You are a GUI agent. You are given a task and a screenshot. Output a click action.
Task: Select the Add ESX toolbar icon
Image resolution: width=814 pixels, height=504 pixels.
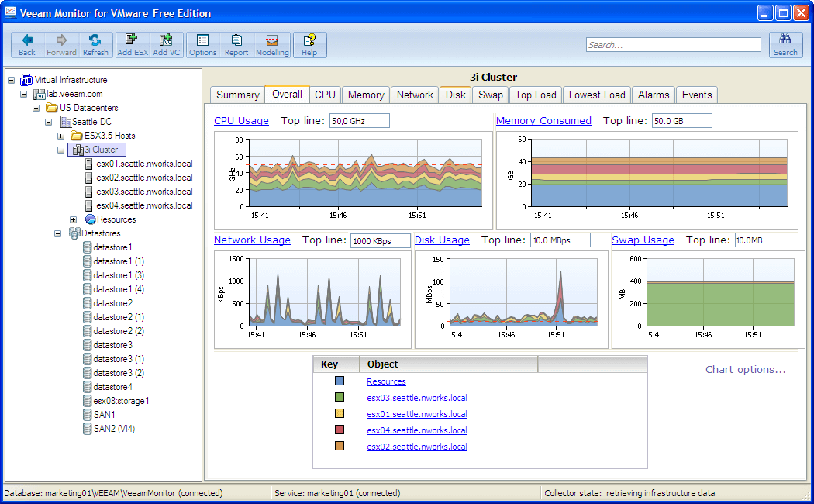(131, 44)
